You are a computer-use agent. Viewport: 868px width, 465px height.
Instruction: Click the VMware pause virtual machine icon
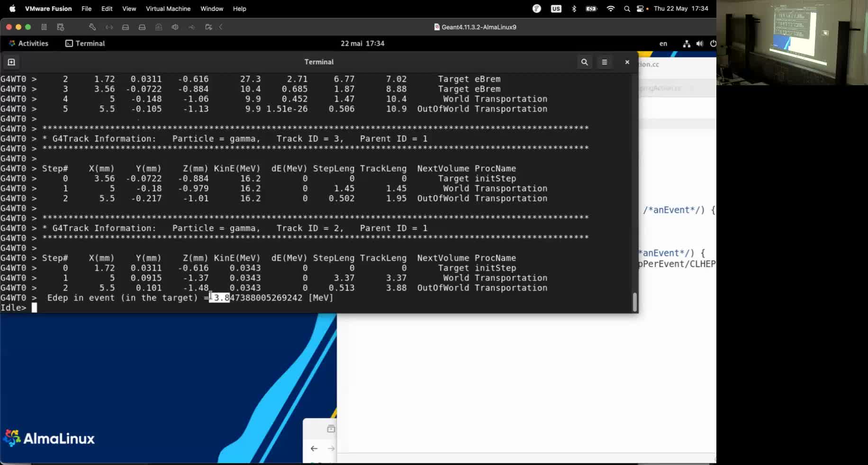(x=44, y=27)
